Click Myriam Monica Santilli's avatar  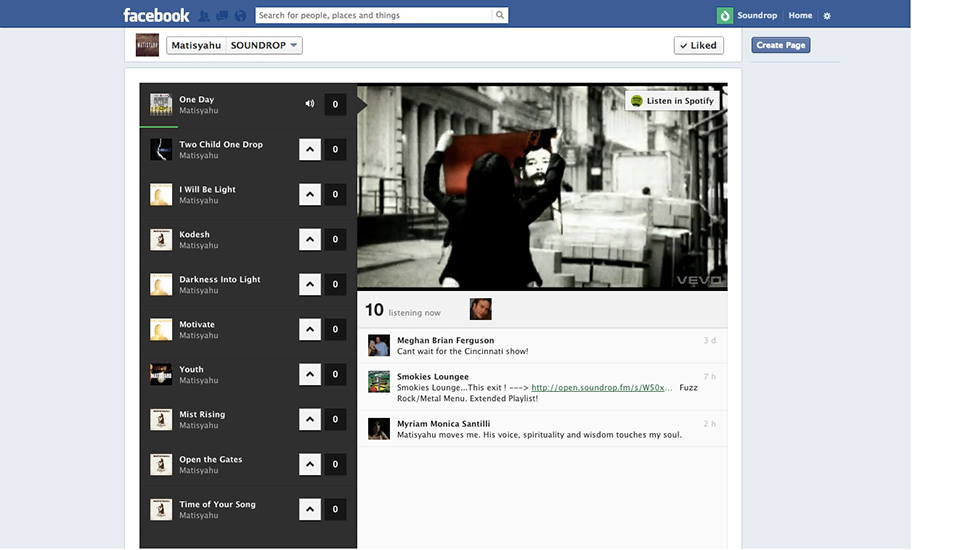click(378, 429)
